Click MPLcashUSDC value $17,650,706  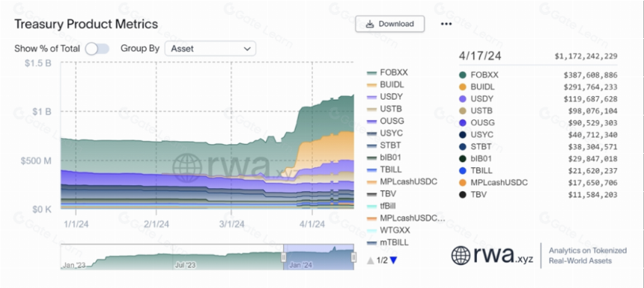[592, 183]
